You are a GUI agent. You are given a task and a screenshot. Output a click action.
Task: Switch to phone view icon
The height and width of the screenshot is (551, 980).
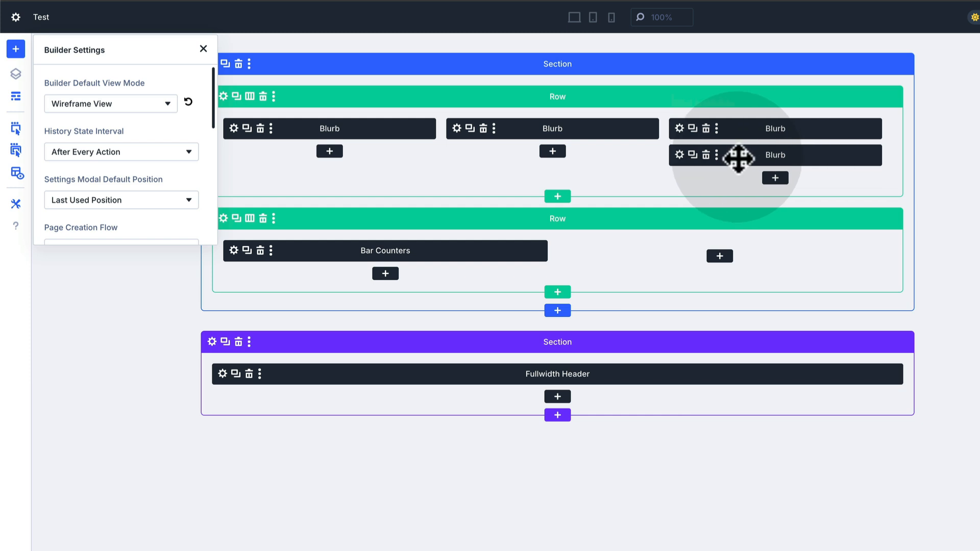611,17
